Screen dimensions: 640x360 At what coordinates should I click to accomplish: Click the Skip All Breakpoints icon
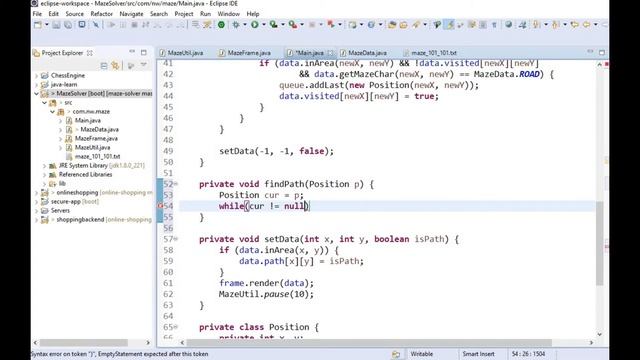click(x=96, y=25)
